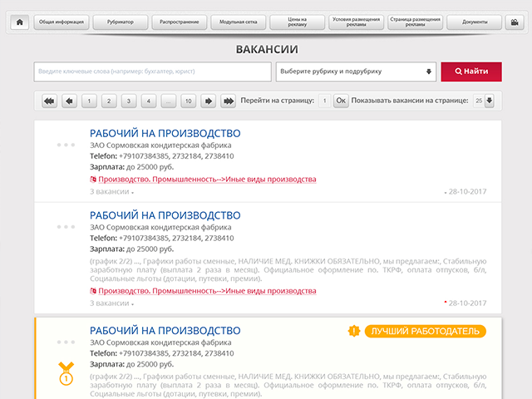
Task: Click Telefon line in second vacancy
Action: click(162, 239)
